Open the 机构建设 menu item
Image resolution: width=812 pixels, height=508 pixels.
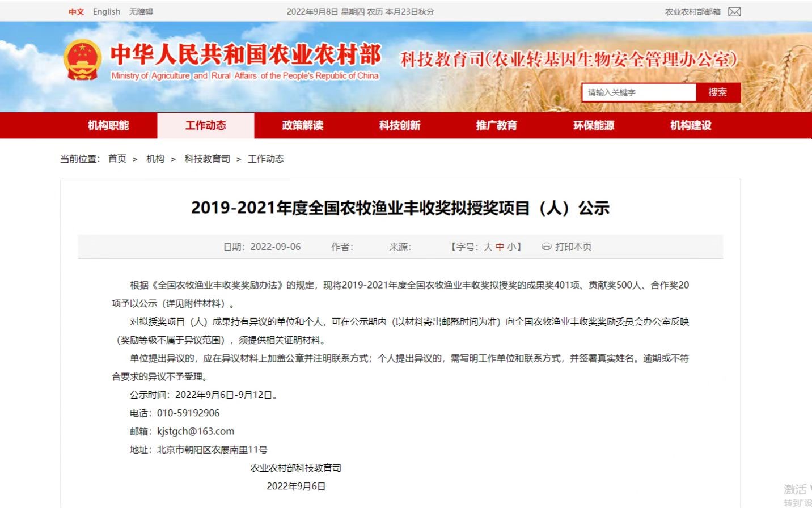tap(691, 125)
